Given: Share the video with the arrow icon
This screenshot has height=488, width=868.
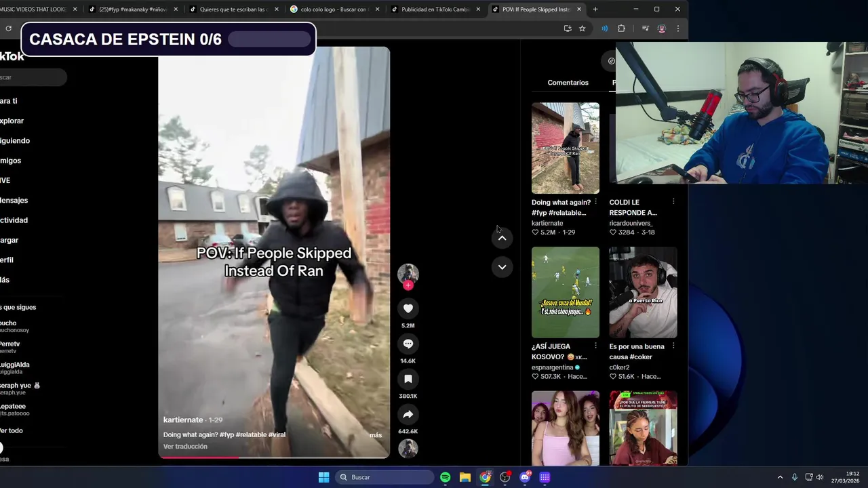Looking at the screenshot, I should tap(408, 414).
